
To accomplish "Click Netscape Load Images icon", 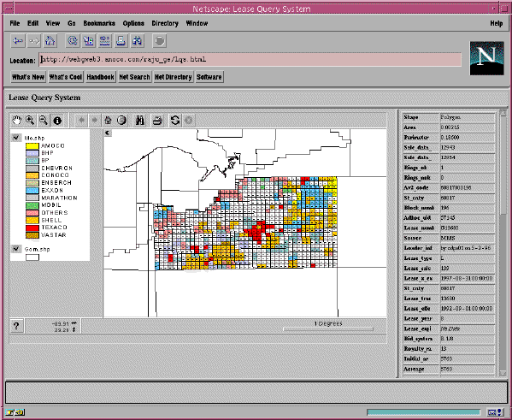I will [x=89, y=41].
